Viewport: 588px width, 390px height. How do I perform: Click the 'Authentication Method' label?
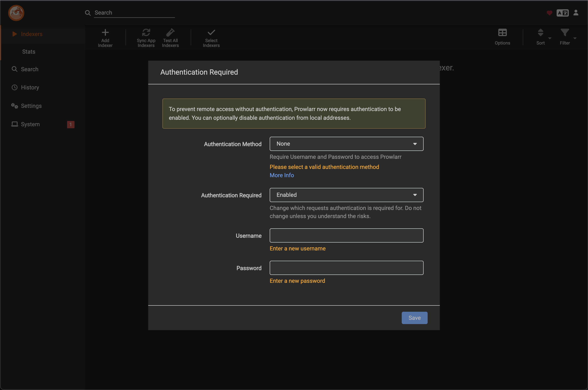[233, 144]
